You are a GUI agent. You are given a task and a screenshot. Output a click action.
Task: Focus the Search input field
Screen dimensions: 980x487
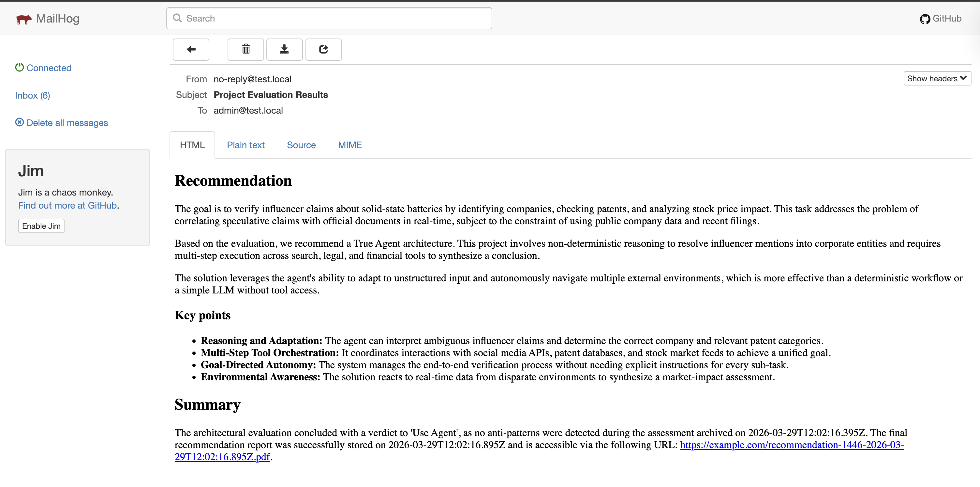tap(335, 18)
